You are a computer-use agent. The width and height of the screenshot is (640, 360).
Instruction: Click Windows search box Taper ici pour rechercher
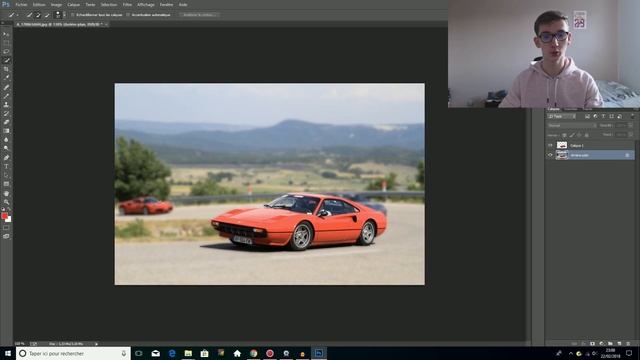click(x=73, y=353)
